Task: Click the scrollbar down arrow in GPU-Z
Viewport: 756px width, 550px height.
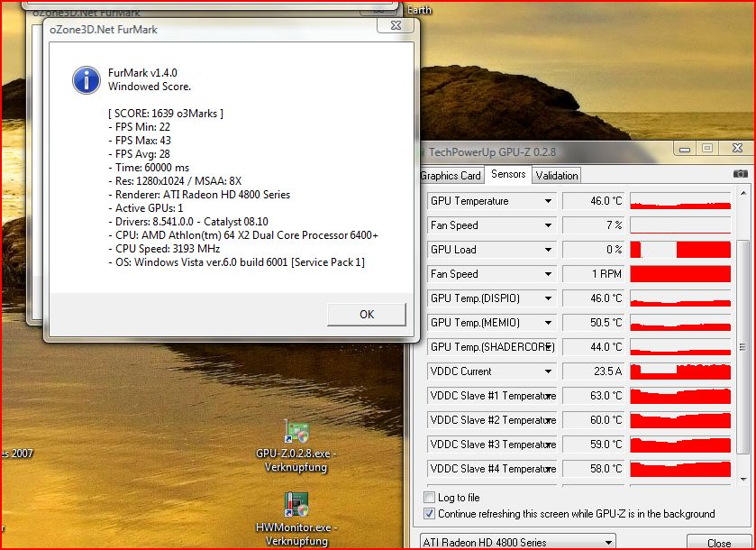Action: pos(743,479)
